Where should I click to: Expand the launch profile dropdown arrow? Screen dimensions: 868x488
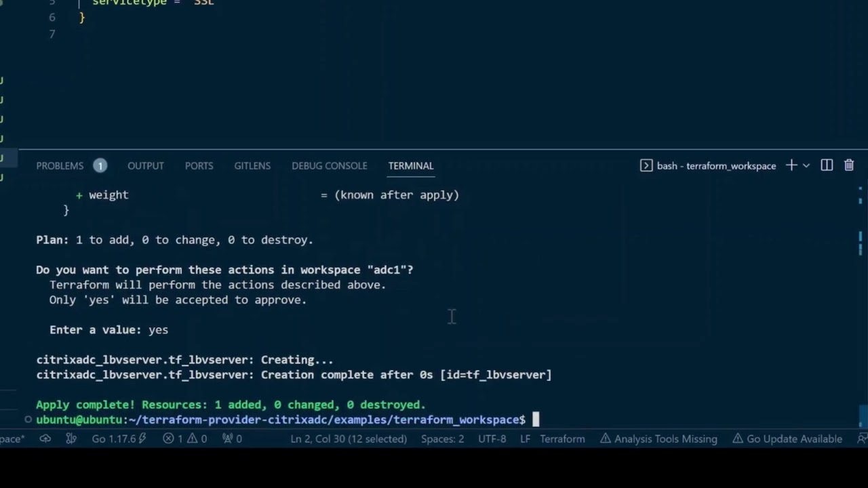(x=806, y=165)
